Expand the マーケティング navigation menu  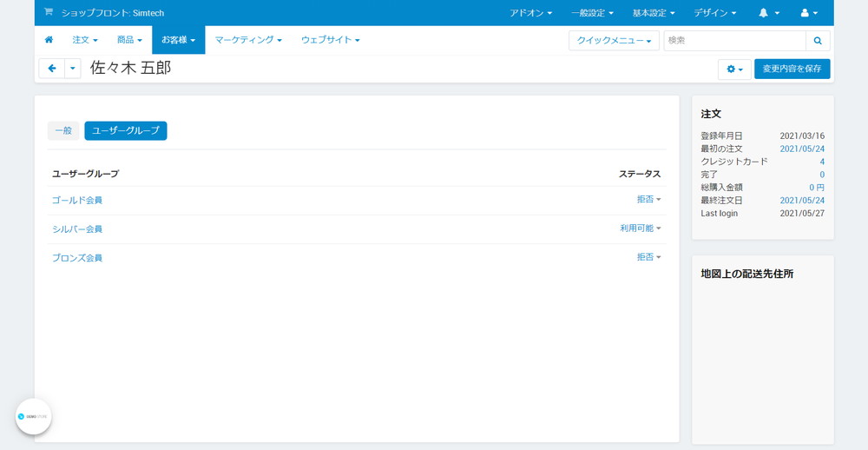click(248, 40)
